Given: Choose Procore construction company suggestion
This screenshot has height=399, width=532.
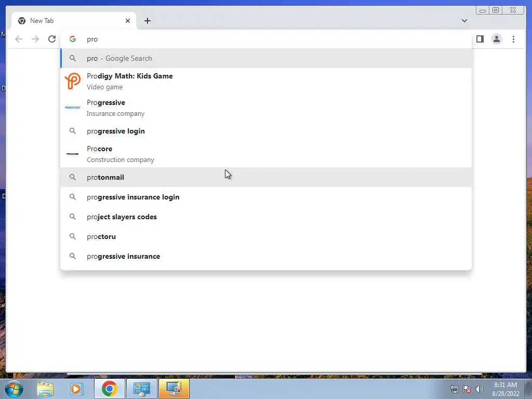Looking at the screenshot, I should (x=266, y=154).
